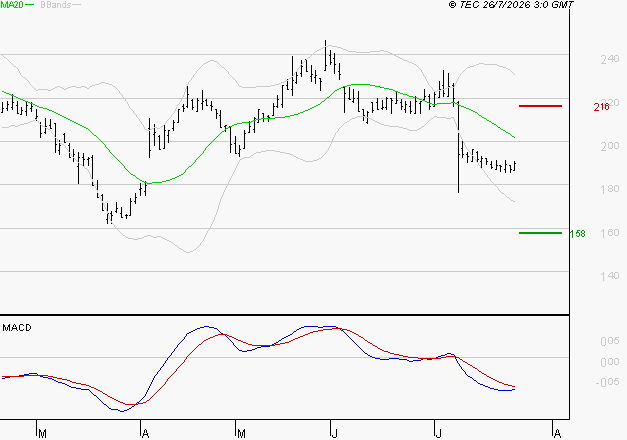This screenshot has height=440, width=627.
Task: Click the 240 price axis label
Action: pos(610,59)
